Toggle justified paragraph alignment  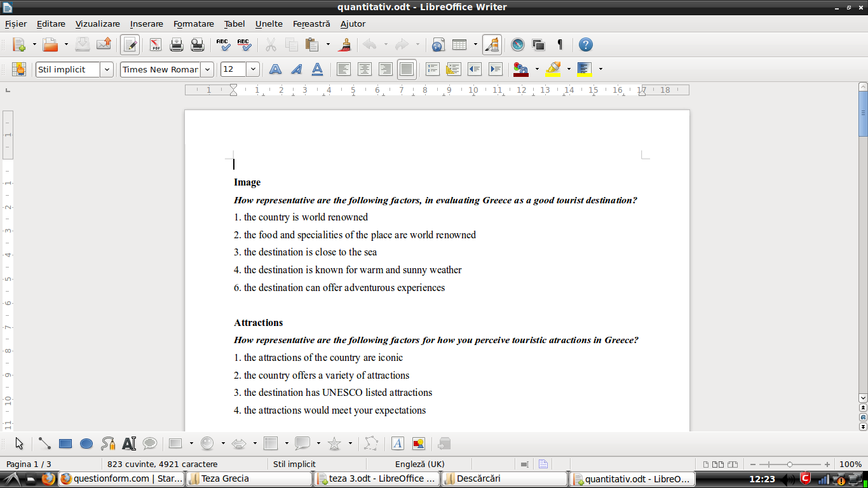(x=407, y=69)
